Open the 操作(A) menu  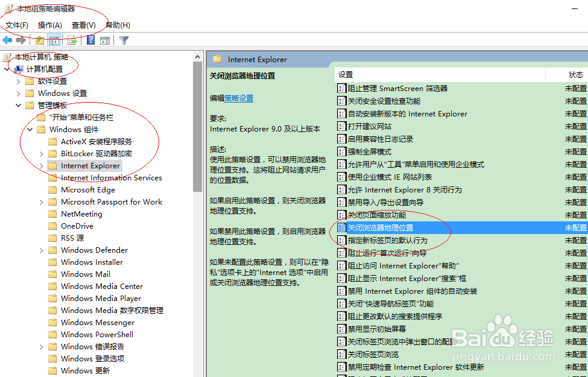pos(50,25)
